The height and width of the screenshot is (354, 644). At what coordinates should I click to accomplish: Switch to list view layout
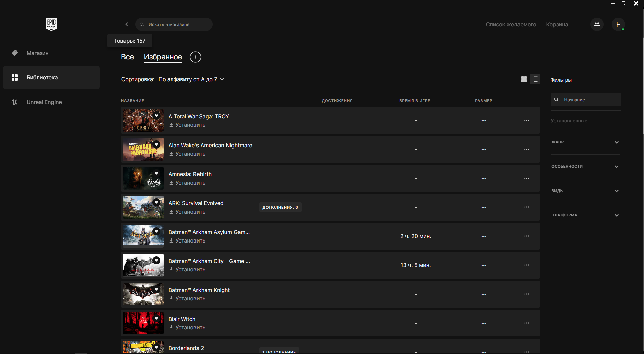coord(535,79)
